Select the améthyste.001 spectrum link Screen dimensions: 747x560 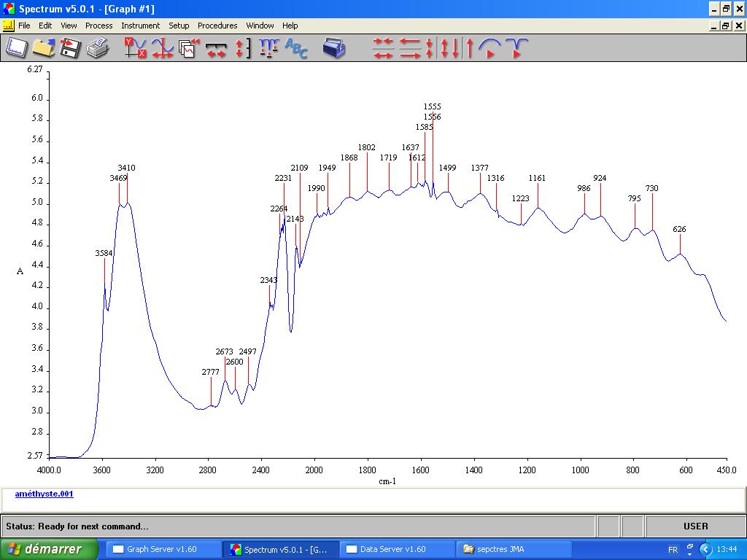pos(44,494)
